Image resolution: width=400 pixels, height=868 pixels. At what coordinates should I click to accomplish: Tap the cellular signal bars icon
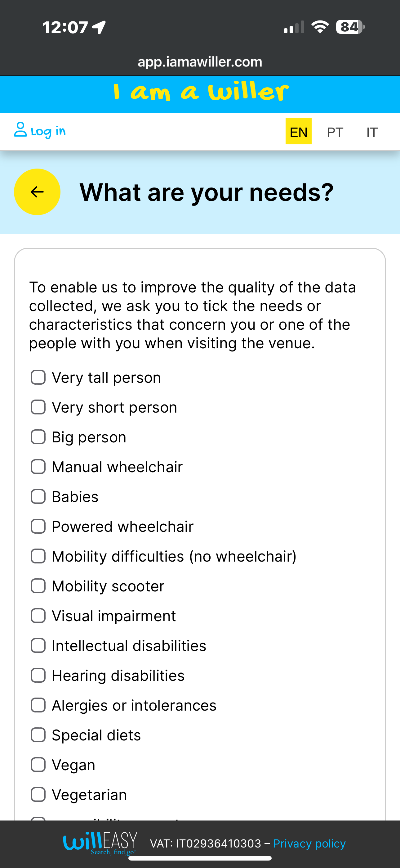[x=294, y=27]
